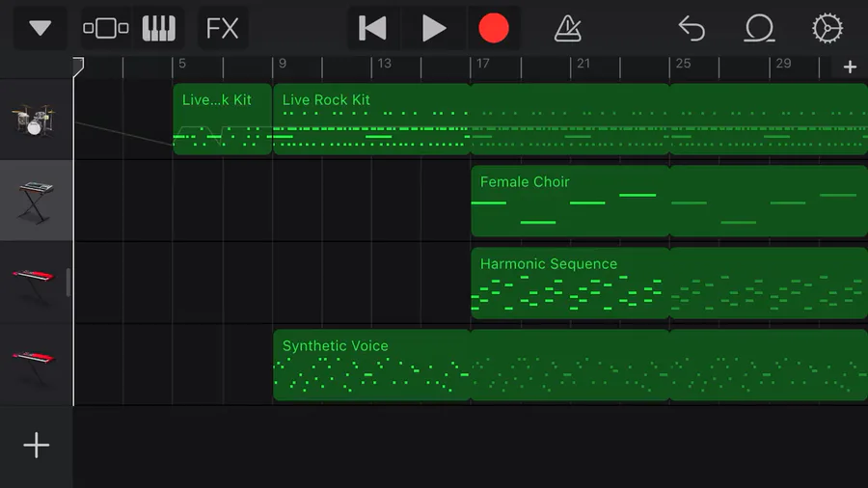Open the My Songs navigation dropdown arrow

tap(40, 28)
